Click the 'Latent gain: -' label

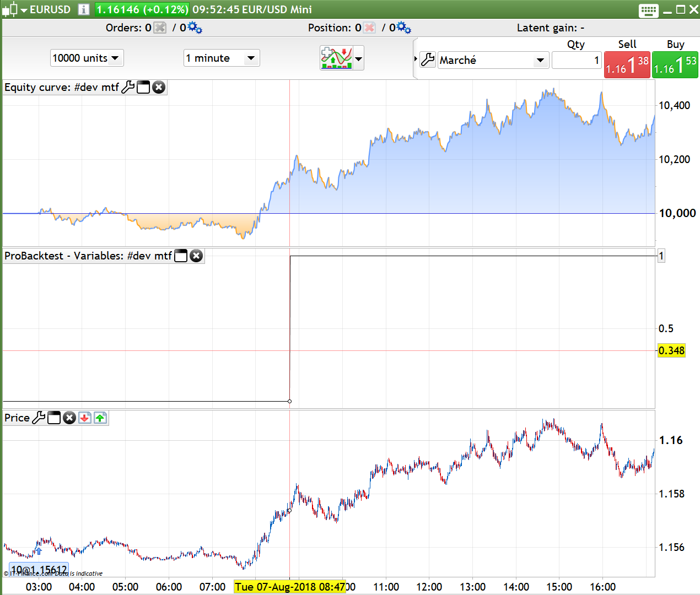[550, 28]
